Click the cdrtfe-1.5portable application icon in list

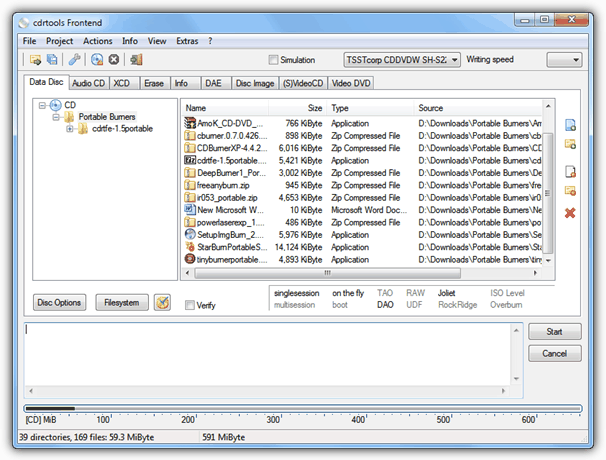point(190,160)
